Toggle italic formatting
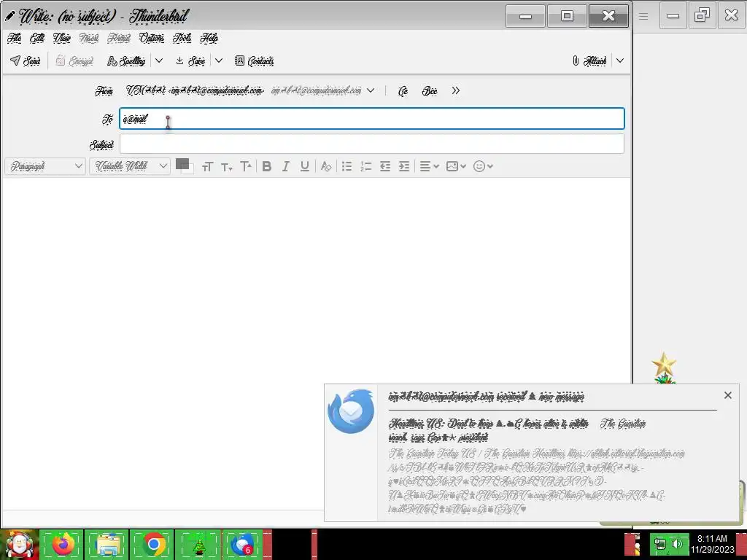The height and width of the screenshot is (560, 747). click(x=286, y=166)
